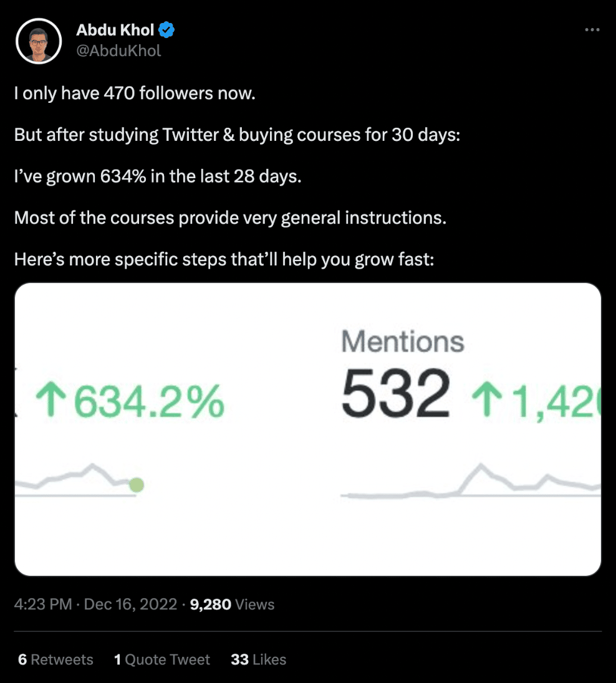The width and height of the screenshot is (616, 683).
Task: Click the Mentions label in the image
Action: tap(403, 341)
